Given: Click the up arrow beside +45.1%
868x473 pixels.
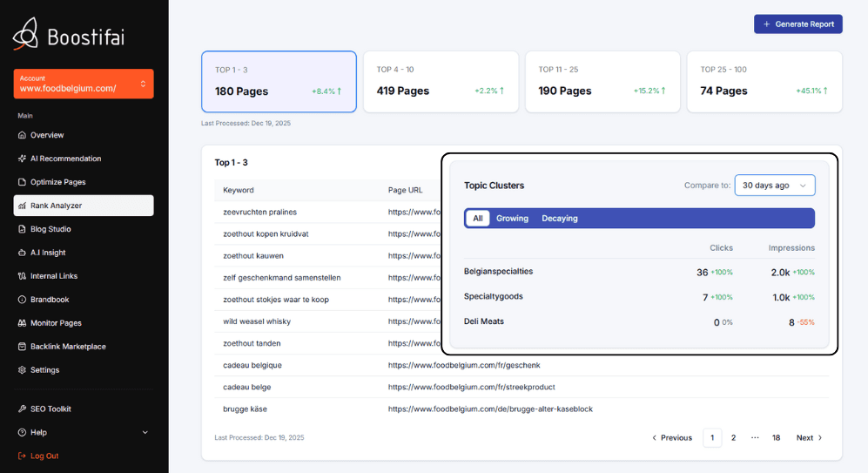Looking at the screenshot, I should pos(825,91).
